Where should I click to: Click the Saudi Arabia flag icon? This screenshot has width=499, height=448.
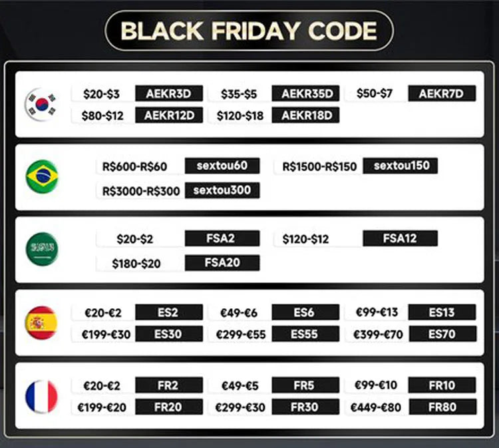click(41, 249)
